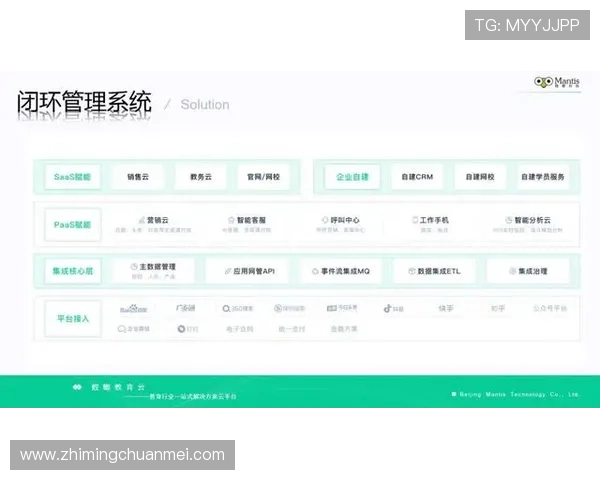Click the 集成治理 card
The image size is (600, 480).
point(528,271)
